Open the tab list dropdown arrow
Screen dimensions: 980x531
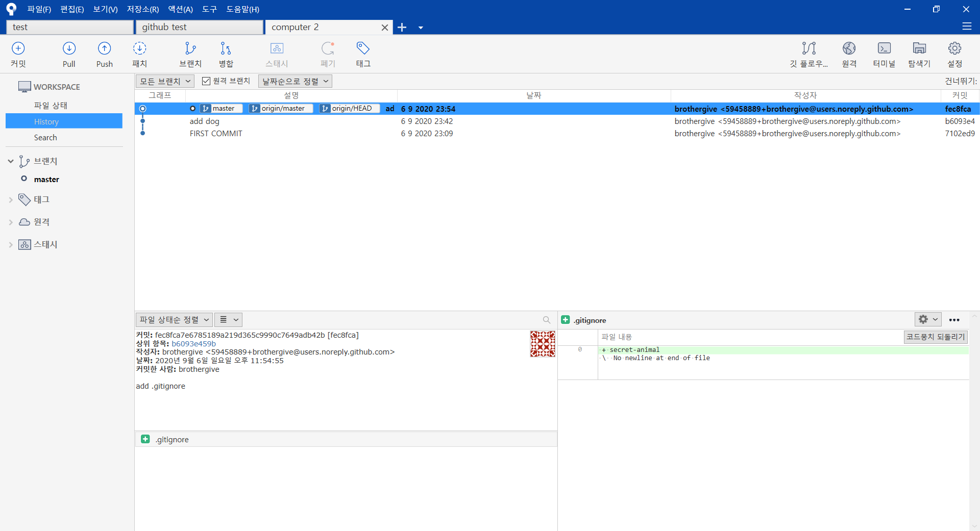click(421, 28)
